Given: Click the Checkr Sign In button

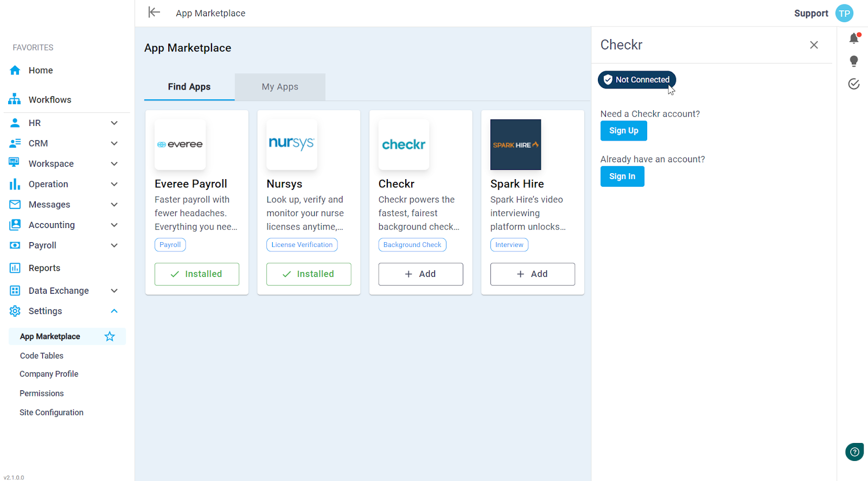Looking at the screenshot, I should point(622,176).
